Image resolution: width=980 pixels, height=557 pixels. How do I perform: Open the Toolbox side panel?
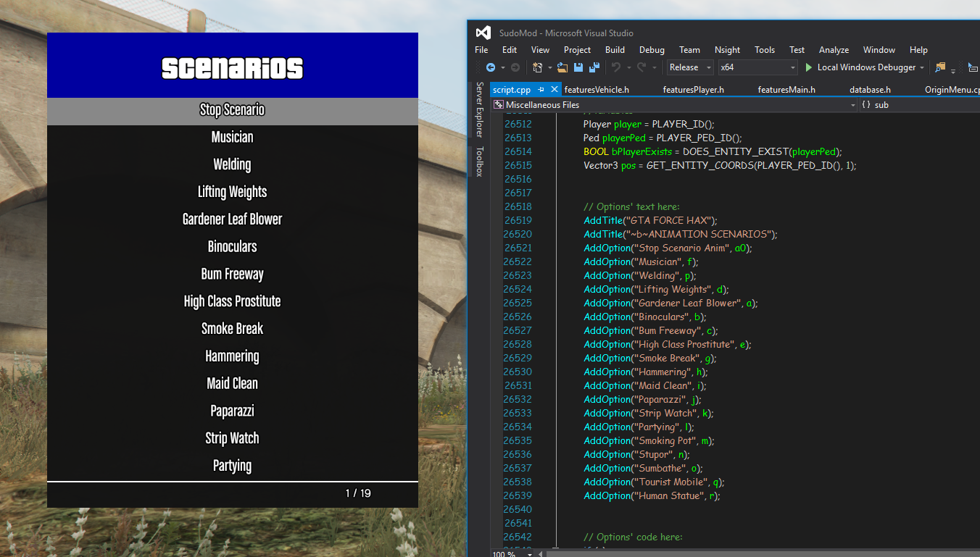coord(479,162)
